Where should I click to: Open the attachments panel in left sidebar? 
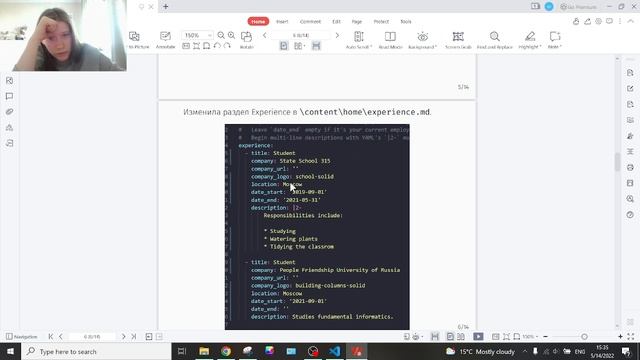9,112
